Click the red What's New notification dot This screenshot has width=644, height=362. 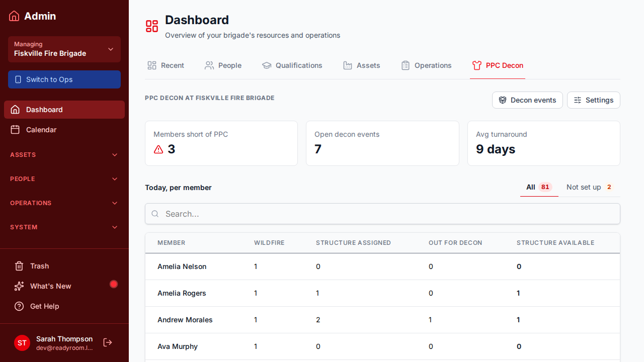(114, 284)
